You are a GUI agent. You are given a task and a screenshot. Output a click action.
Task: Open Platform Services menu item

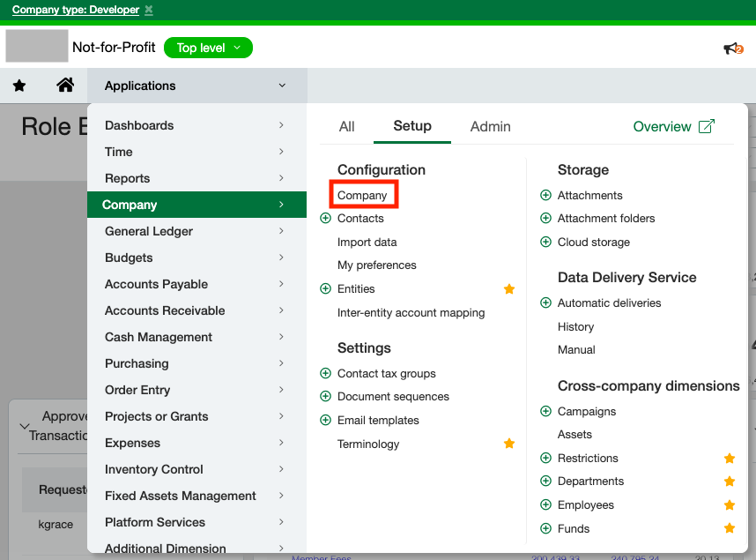196,522
